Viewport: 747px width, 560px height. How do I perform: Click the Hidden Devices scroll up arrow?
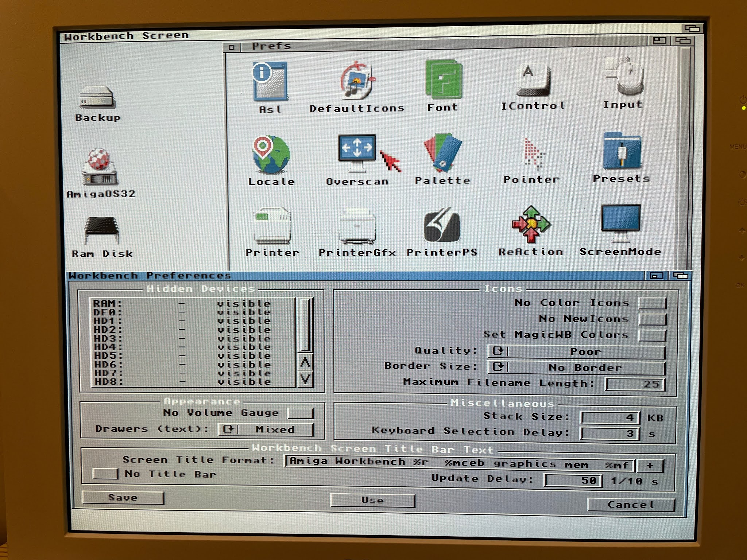pos(305,362)
